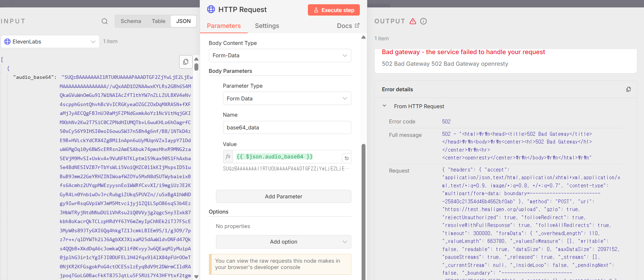Open the ElevenLabs node dropdown
The width and height of the screenshot is (644, 280).
[50, 42]
